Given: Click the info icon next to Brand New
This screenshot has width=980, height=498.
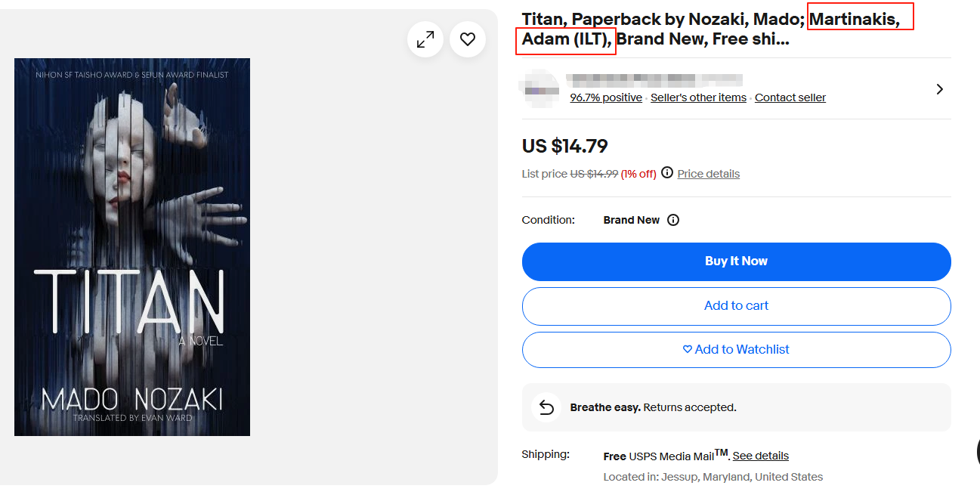Looking at the screenshot, I should [673, 220].
